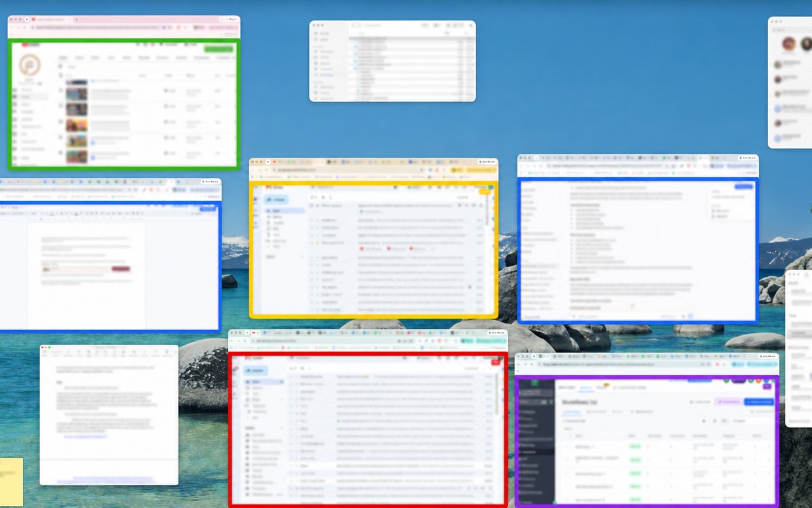Switch to the workflows list window
The width and height of the screenshot is (812, 508).
click(646, 430)
